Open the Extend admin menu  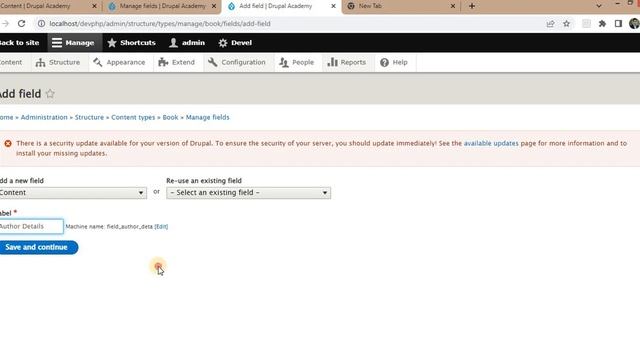click(177, 62)
